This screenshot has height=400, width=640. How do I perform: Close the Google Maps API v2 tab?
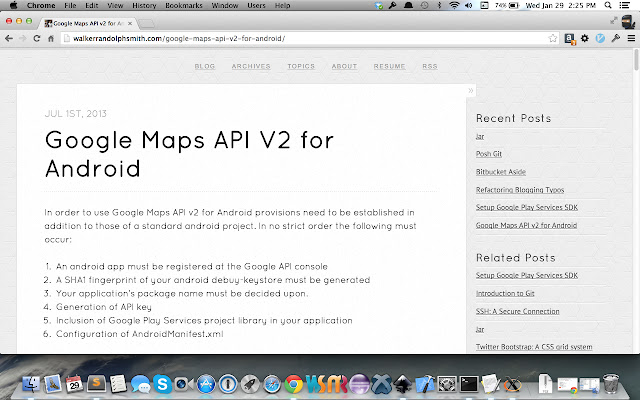130,23
